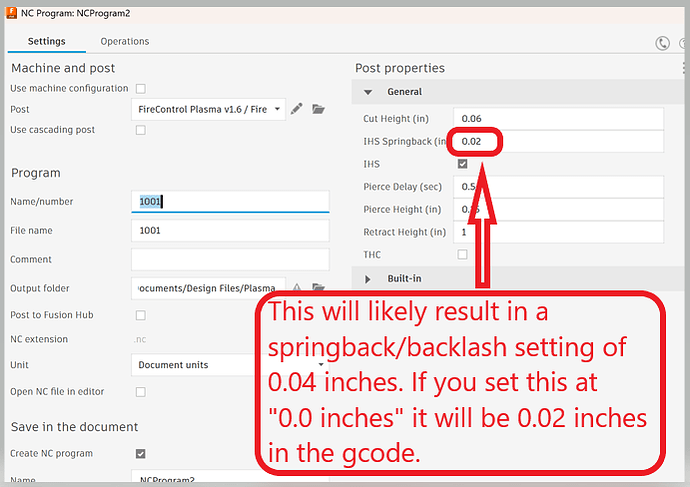Uncheck the Create NC program checkbox
This screenshot has width=690, height=487.
pos(140,454)
